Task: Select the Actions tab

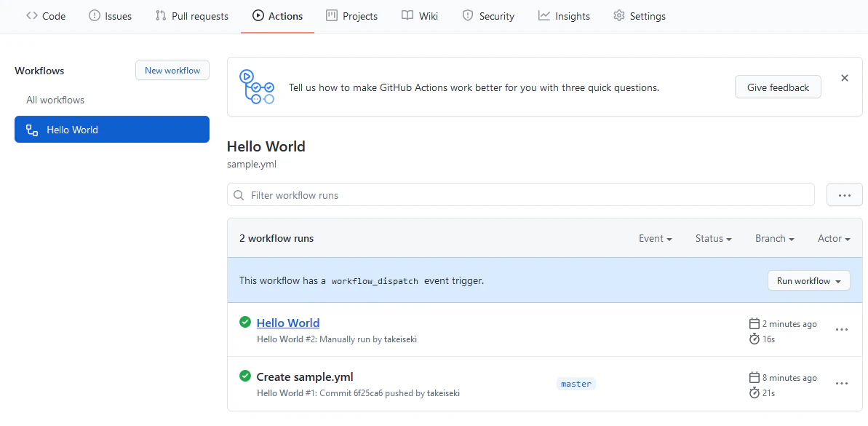Action: (277, 16)
